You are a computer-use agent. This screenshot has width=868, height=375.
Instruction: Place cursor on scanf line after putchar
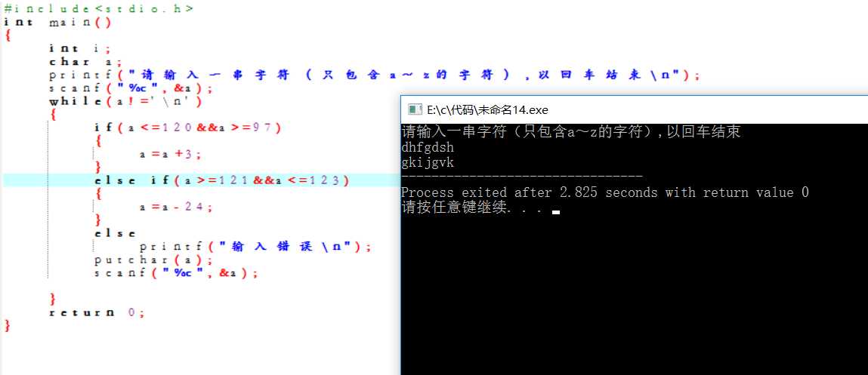tap(176, 273)
